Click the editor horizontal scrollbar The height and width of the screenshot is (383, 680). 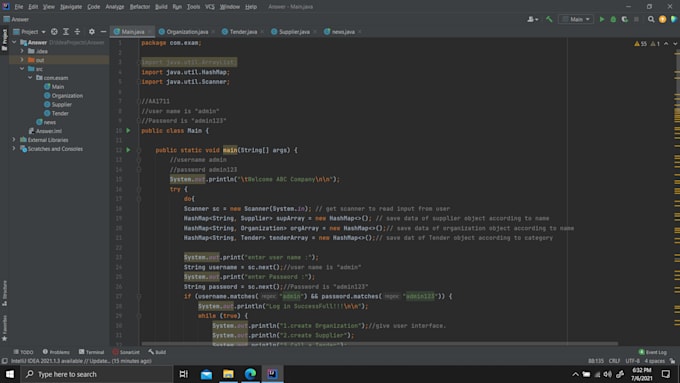click(379, 344)
